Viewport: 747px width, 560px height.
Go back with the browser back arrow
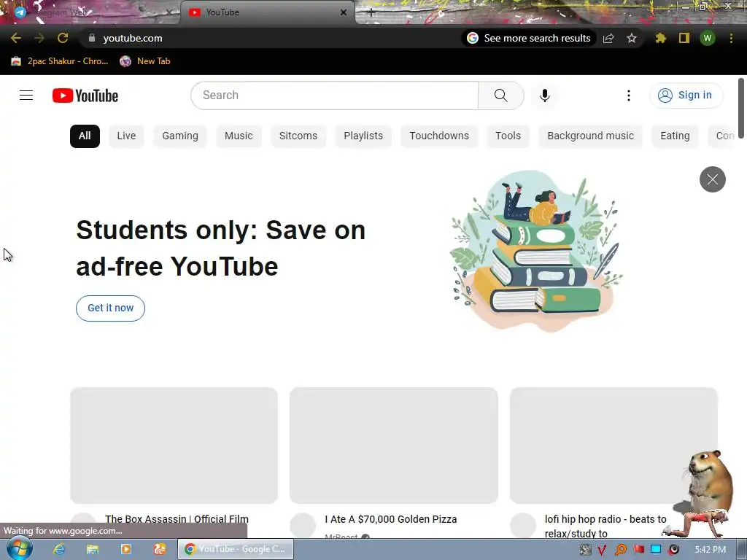(x=16, y=38)
